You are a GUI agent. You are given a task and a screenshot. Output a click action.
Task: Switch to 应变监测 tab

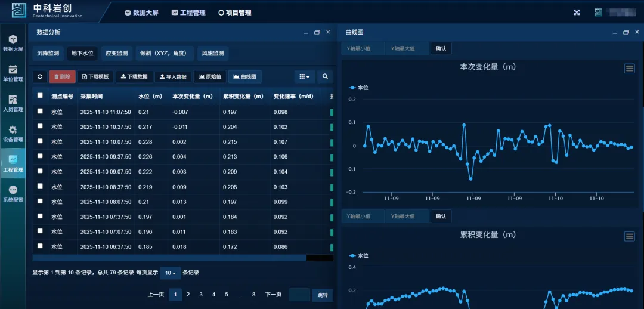pos(116,54)
